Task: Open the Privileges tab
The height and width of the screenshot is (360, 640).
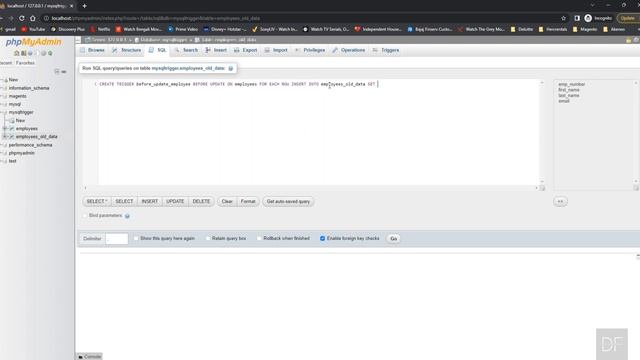Action: (310, 50)
